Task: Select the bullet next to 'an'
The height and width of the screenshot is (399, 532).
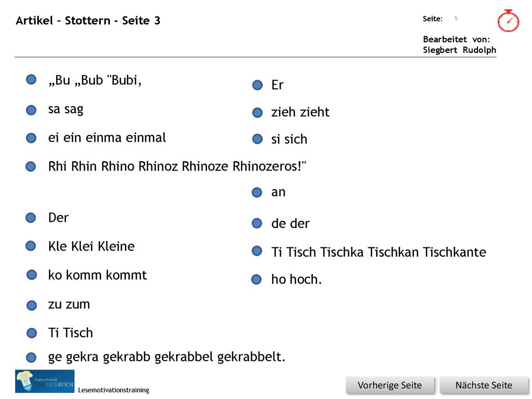Action: click(257, 192)
